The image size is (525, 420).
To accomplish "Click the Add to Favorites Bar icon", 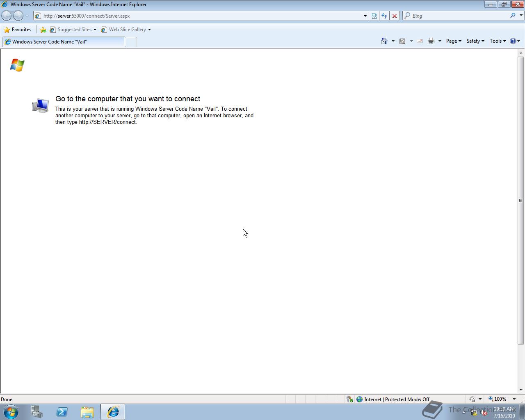I will [43, 30].
